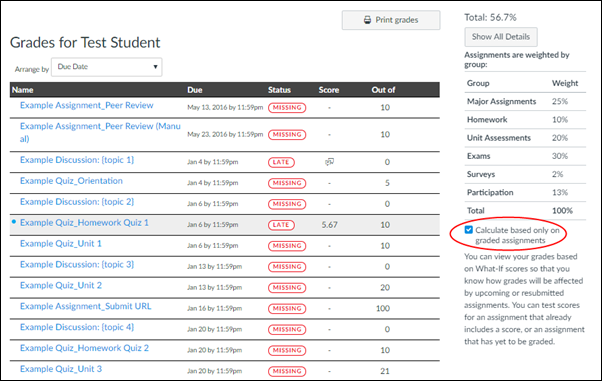Click the Total: 56.7% text
This screenshot has height=381, width=602.
click(x=490, y=17)
